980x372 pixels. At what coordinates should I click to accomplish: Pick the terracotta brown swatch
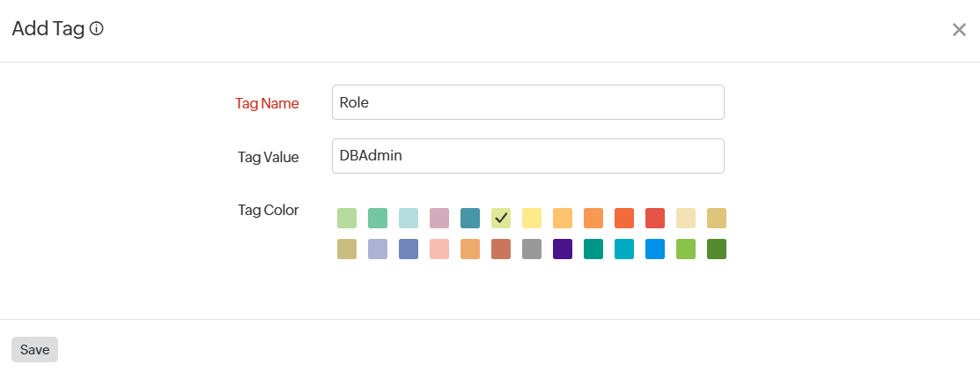pyautogui.click(x=501, y=249)
